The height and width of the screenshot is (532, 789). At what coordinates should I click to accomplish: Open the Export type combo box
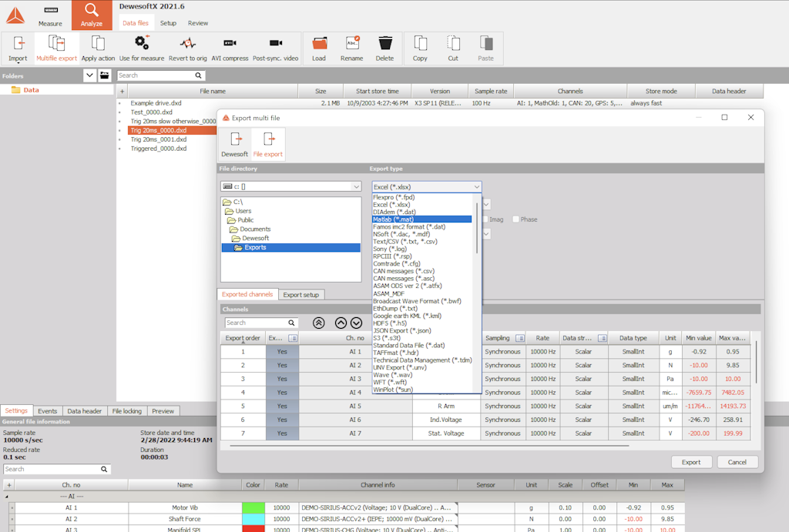point(427,186)
